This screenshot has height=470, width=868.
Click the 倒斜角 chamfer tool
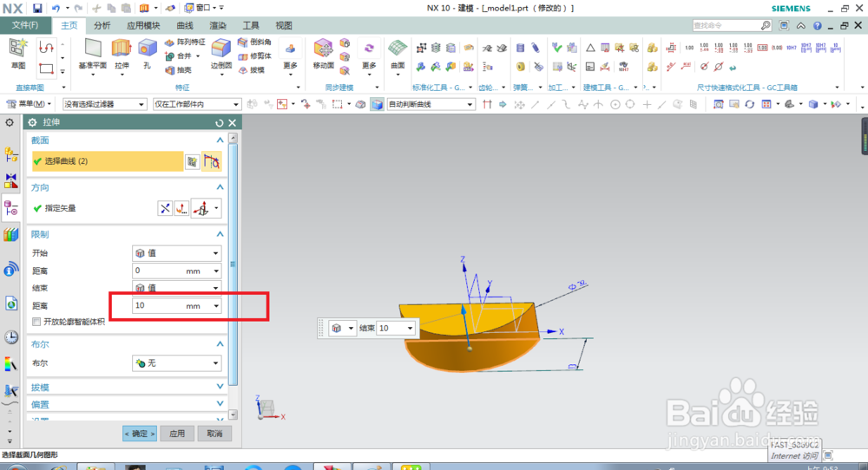pos(254,42)
